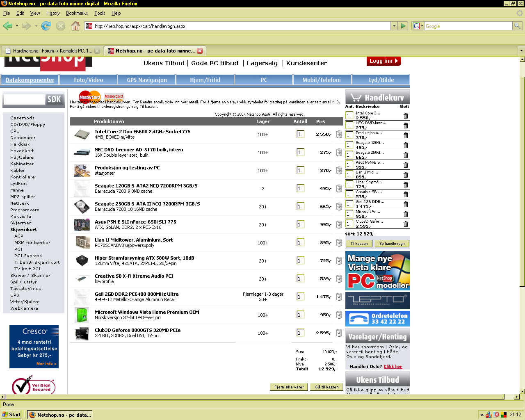
Task: Go to the Home page icon
Action: (75, 26)
